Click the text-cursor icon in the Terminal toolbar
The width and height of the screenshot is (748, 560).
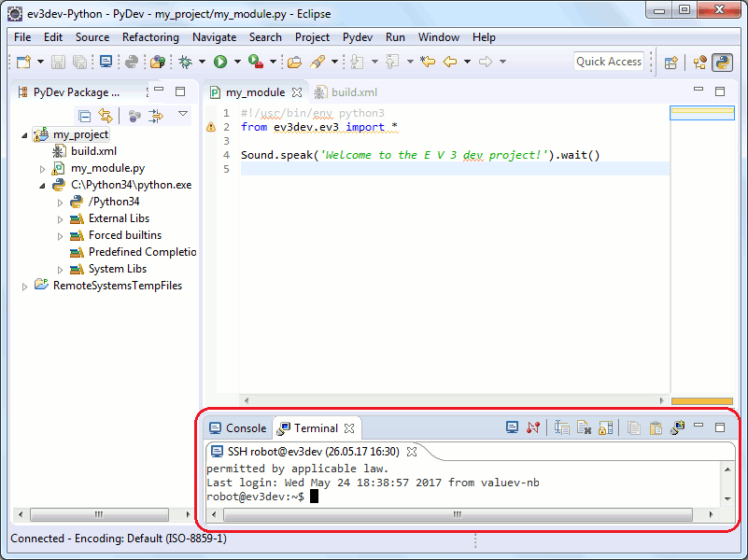coord(562,427)
